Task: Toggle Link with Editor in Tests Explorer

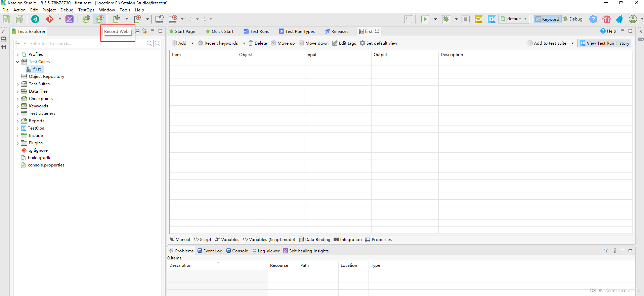Action: (145, 31)
